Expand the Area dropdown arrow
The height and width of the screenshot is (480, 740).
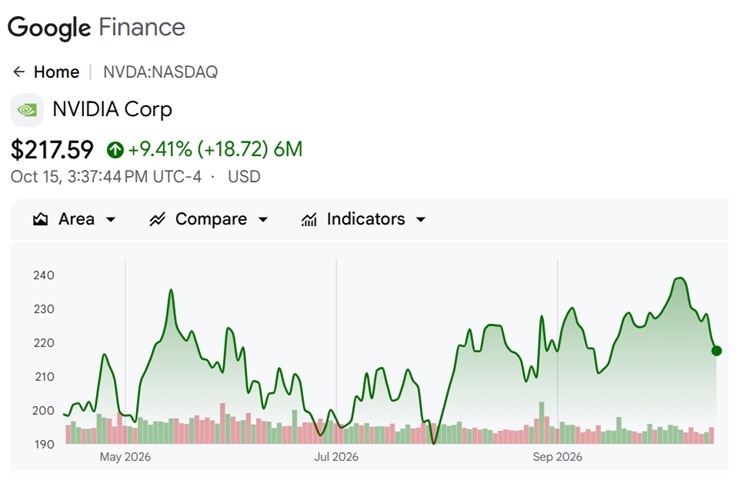click(111, 219)
